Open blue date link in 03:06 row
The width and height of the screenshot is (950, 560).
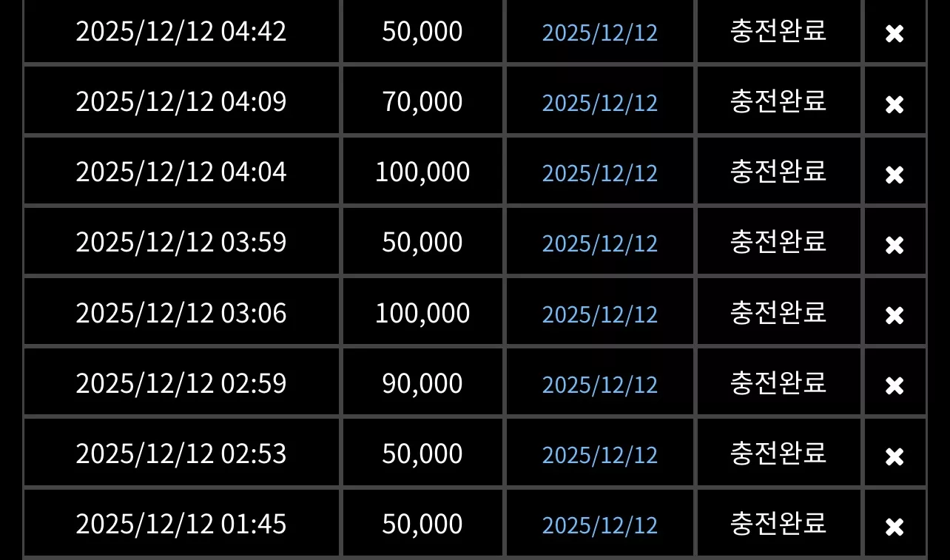[x=600, y=314]
